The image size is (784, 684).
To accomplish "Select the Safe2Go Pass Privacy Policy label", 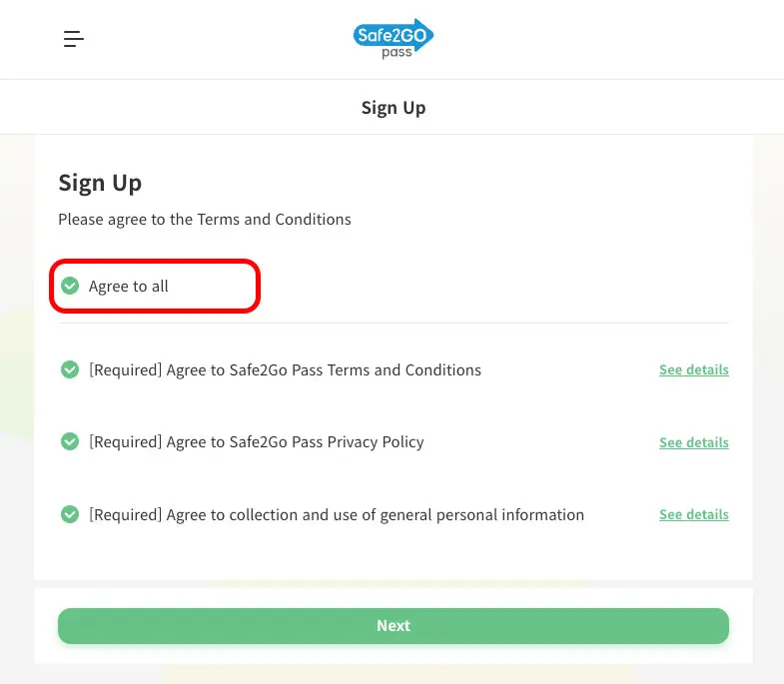I will tap(257, 441).
